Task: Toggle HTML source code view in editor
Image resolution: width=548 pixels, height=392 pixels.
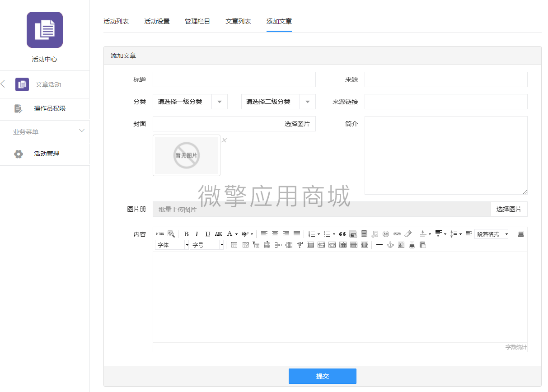Action: click(x=160, y=234)
